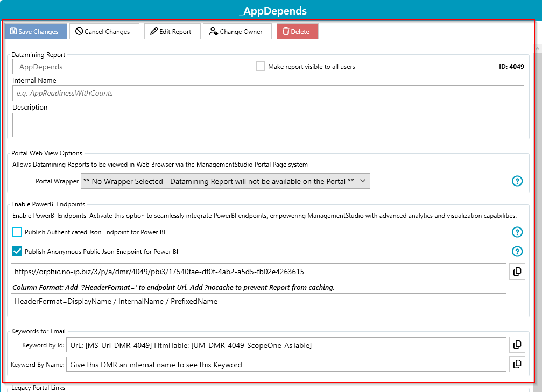542x392 pixels.
Task: Copy the Keyword by Id text
Action: click(517, 345)
